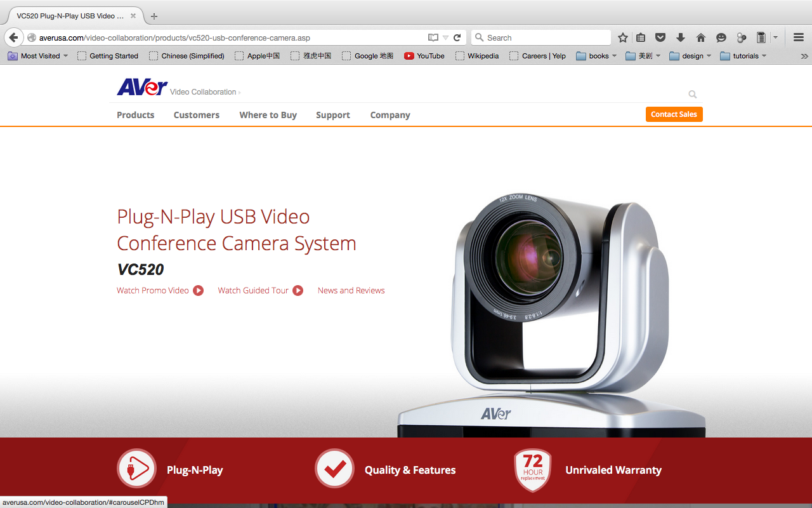Save page to Pocket
The height and width of the screenshot is (508, 812).
(660, 37)
